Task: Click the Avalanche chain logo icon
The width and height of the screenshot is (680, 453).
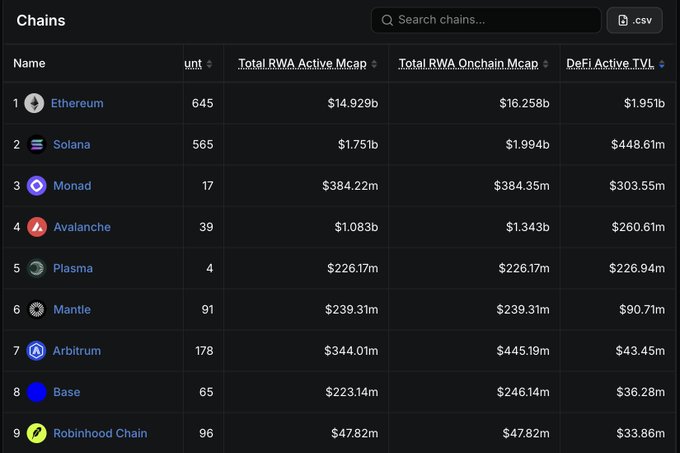Action: click(x=37, y=227)
